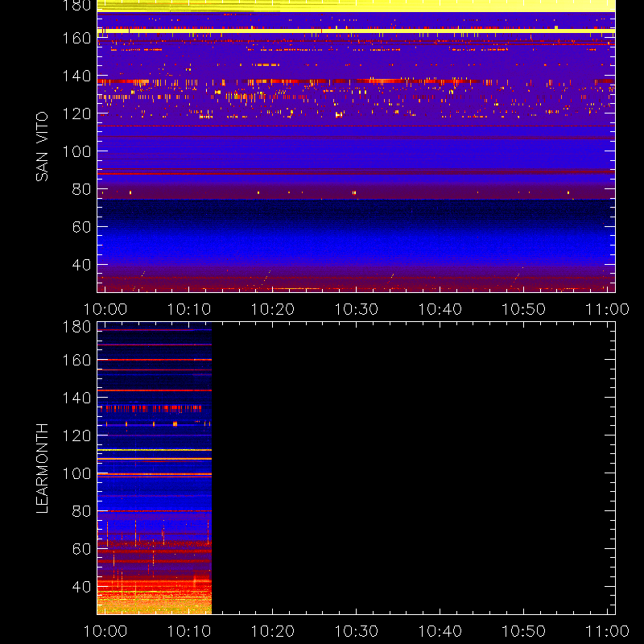644x644 pixels.
Task: Click the 140 tick label on Learmonth axis
Action: 76,398
